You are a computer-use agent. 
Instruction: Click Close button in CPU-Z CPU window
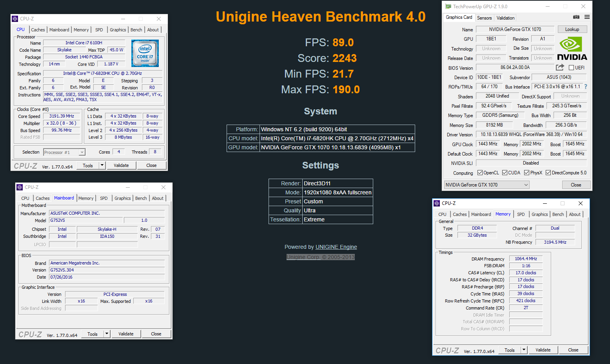pos(151,165)
